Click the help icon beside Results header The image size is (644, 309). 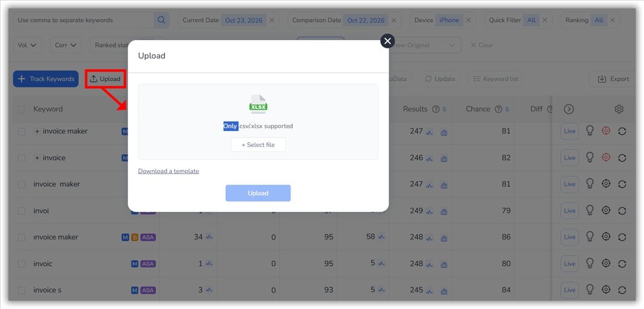[x=436, y=109]
